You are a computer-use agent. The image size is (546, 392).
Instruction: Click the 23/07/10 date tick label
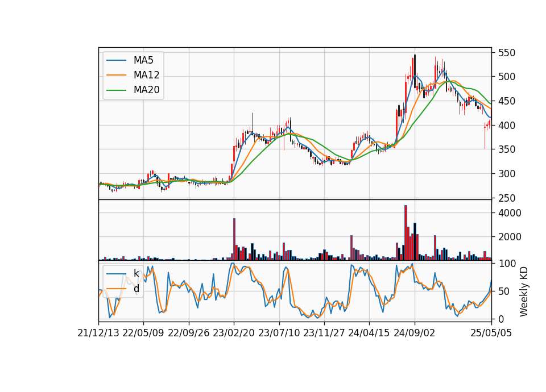(279, 333)
